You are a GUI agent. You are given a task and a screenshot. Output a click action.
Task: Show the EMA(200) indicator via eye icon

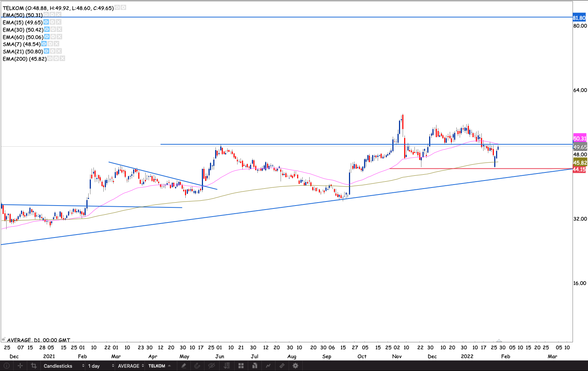pos(50,59)
